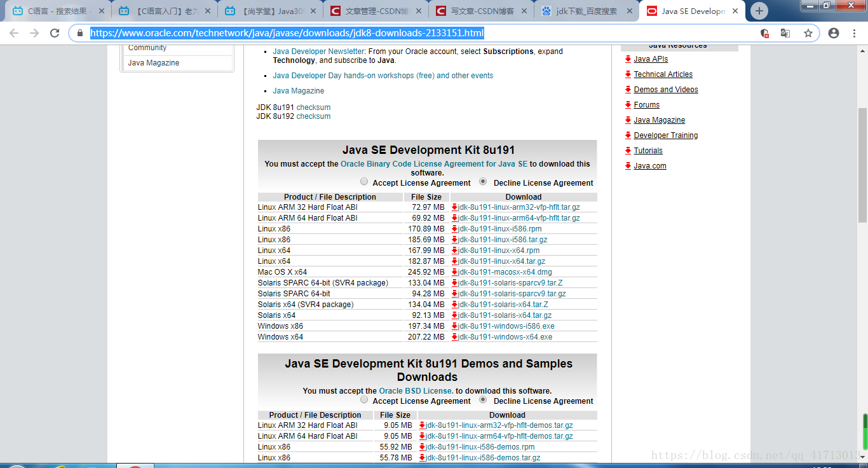868x468 pixels.
Task: Click red arrow icon beside Java.com
Action: coord(628,166)
